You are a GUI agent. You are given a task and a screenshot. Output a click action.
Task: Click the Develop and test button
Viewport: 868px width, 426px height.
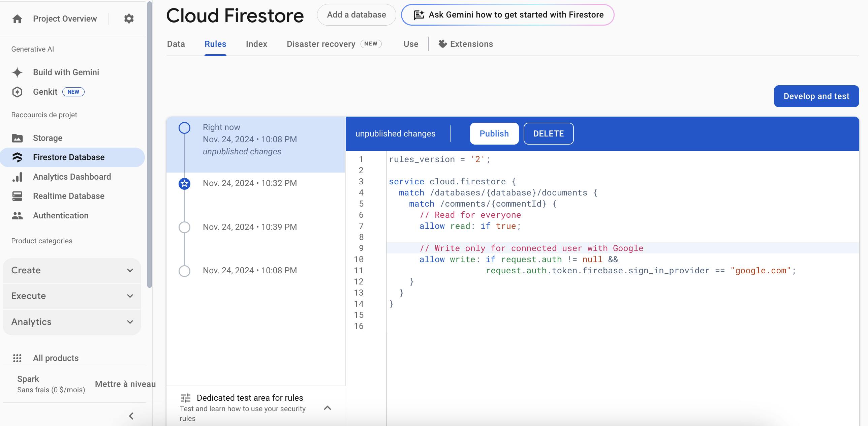click(816, 96)
